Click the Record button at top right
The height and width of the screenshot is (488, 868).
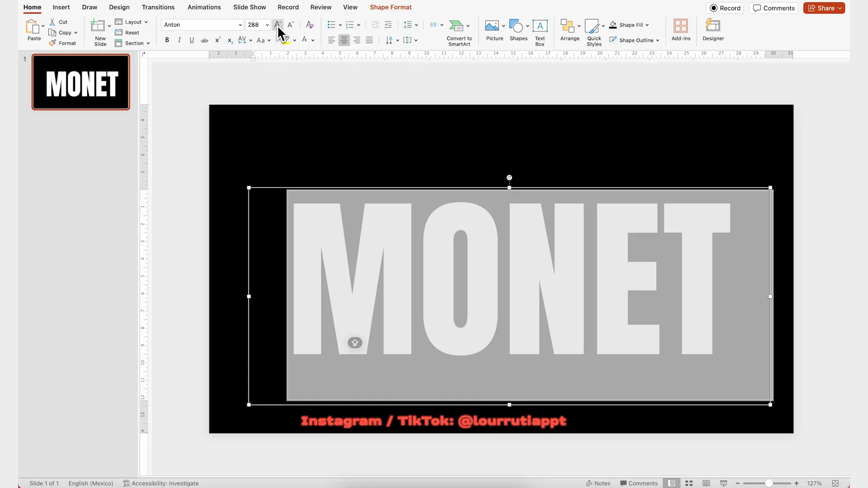pyautogui.click(x=725, y=8)
